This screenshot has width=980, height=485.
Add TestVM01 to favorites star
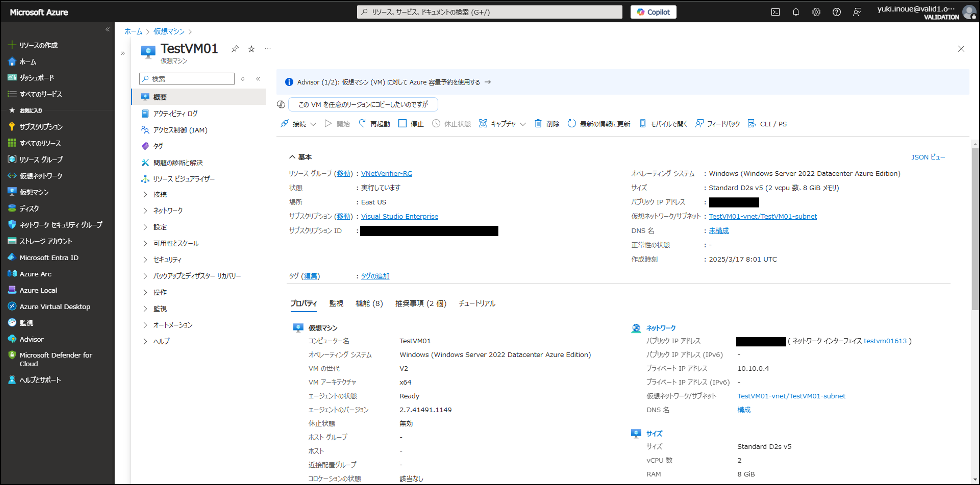251,49
